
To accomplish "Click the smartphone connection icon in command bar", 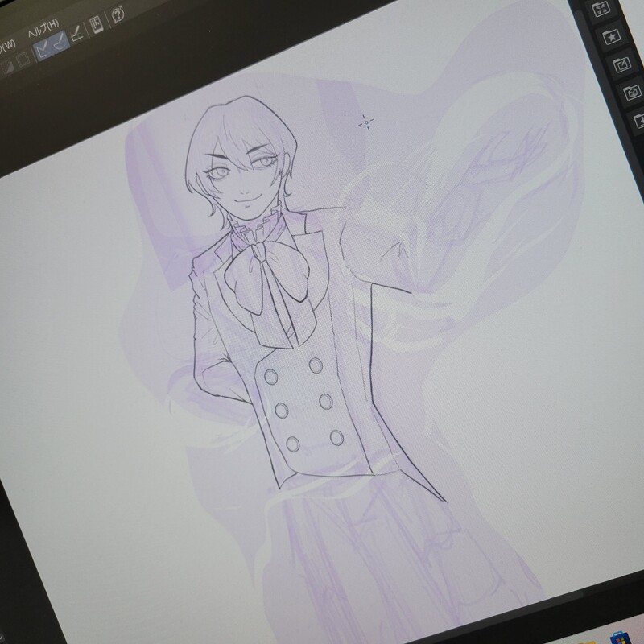I will click(96, 25).
